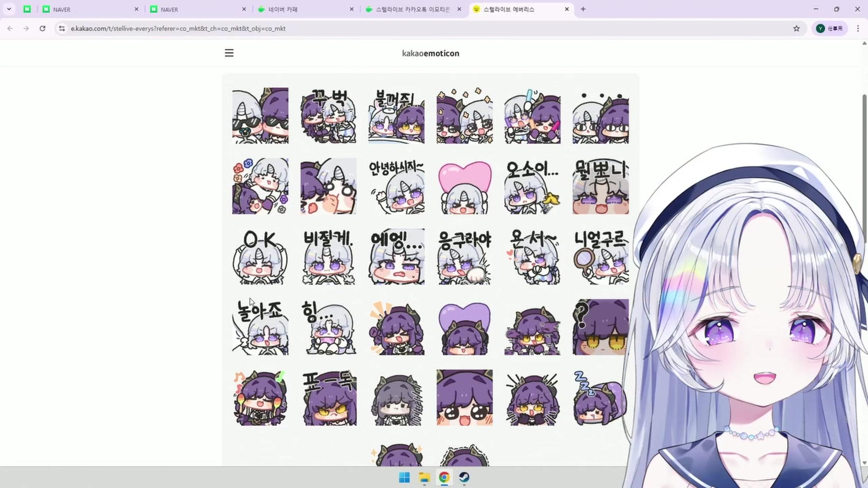Select the 응구라야 emoticon
Screen dimensions: 868x488
[465, 257]
